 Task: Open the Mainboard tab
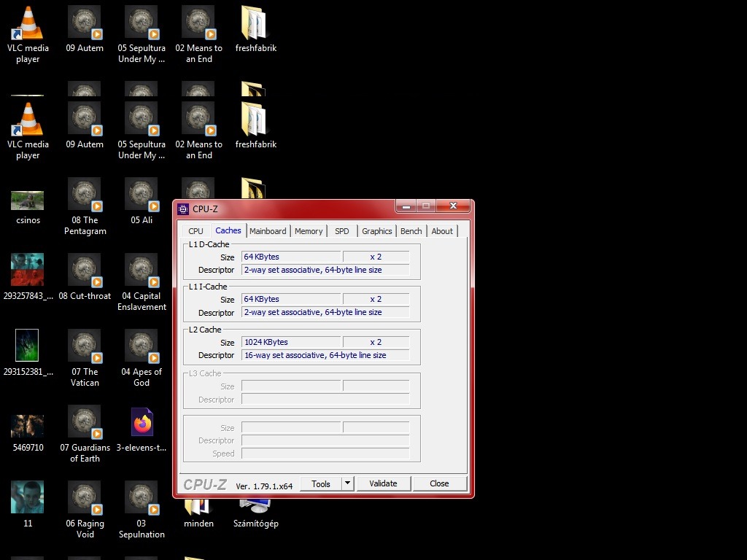[268, 231]
